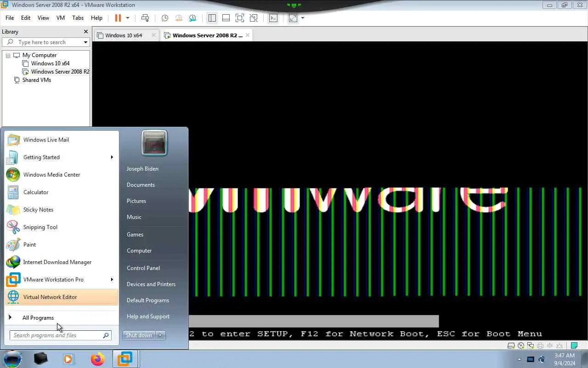Click the CD/DVD device status icon
This screenshot has width=588, height=368.
(521, 345)
